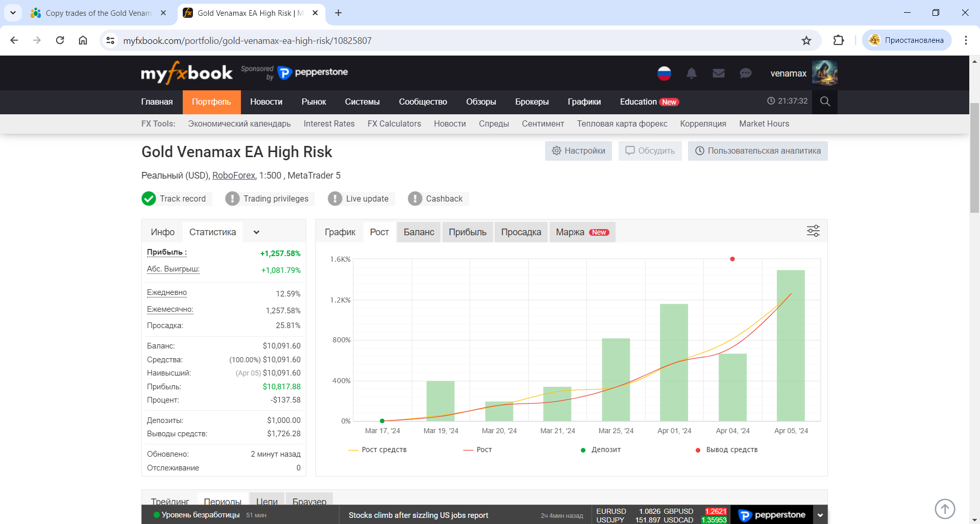The width and height of the screenshot is (980, 524).
Task: Click the Trading privileges warning icon
Action: [x=232, y=198]
